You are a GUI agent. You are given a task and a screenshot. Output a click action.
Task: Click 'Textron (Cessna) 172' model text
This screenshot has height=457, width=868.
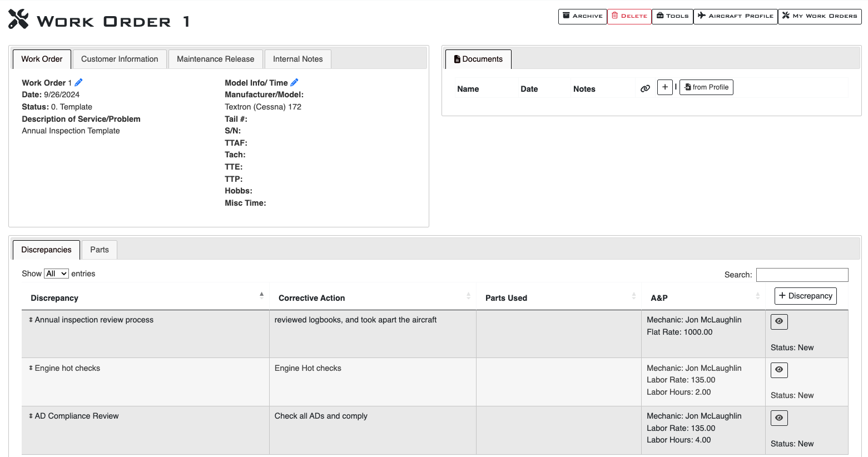pos(263,107)
